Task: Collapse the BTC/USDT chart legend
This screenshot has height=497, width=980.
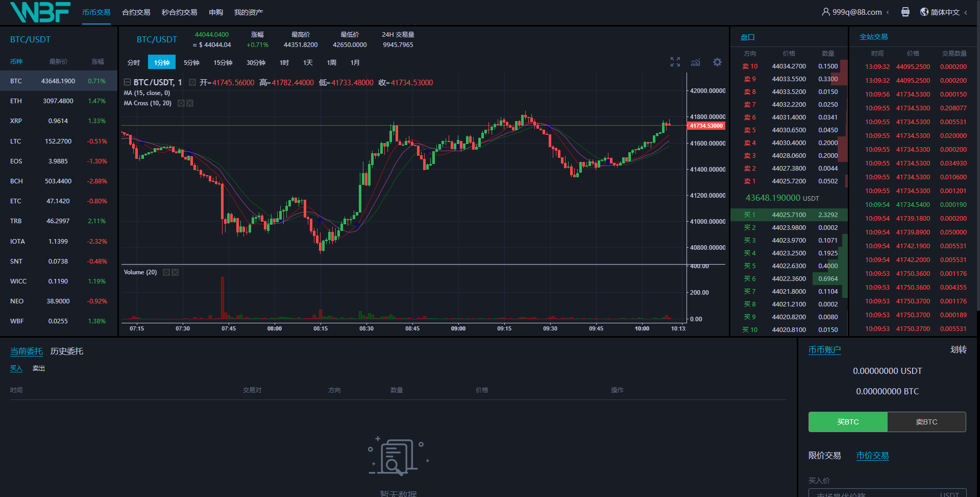Action: click(127, 82)
